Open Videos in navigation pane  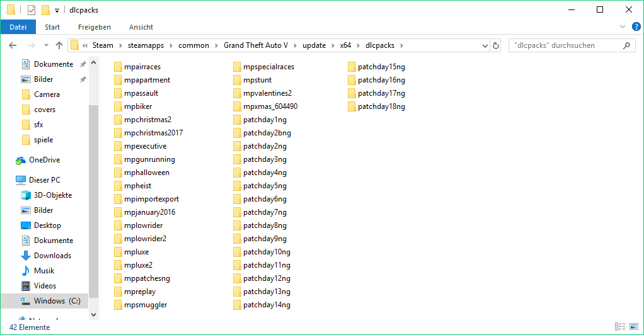tap(45, 286)
